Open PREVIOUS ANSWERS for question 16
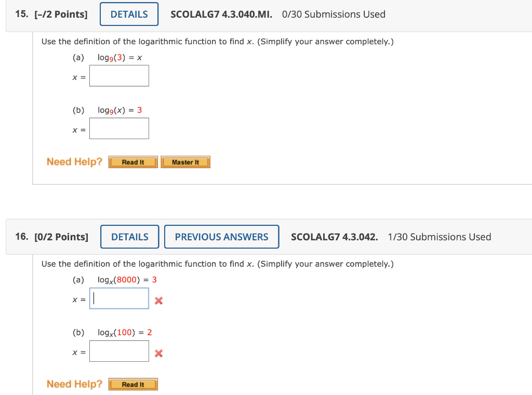The width and height of the screenshot is (532, 395). tap(222, 237)
